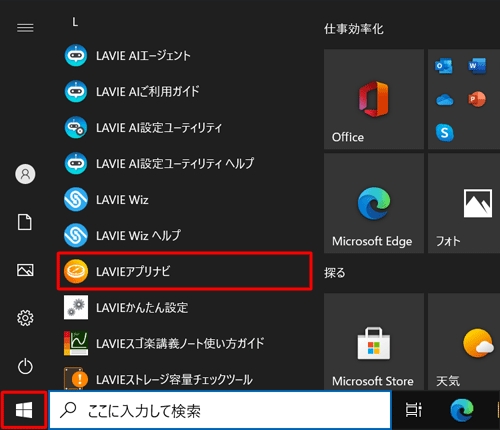Open the 天気 weather tile
The width and height of the screenshot is (500, 430).
[464, 342]
